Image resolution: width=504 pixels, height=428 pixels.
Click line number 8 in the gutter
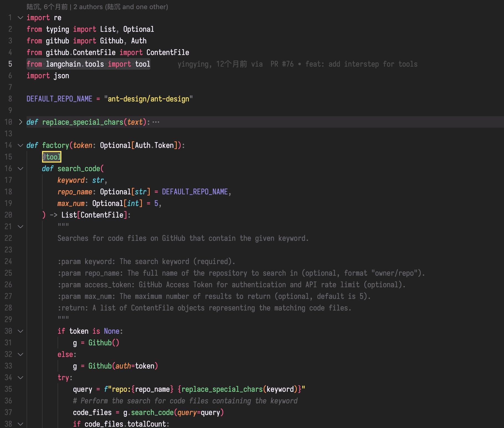(10, 99)
